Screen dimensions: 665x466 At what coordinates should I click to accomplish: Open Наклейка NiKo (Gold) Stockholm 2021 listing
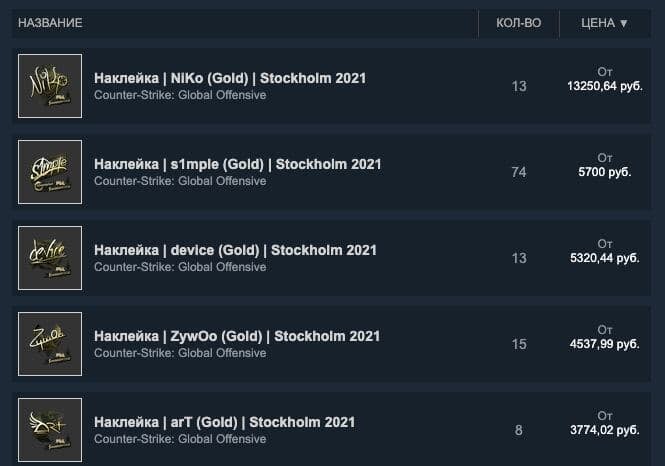point(230,78)
